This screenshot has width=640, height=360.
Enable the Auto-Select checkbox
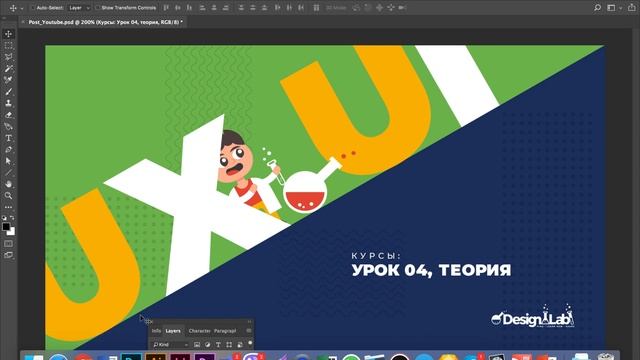(x=33, y=8)
